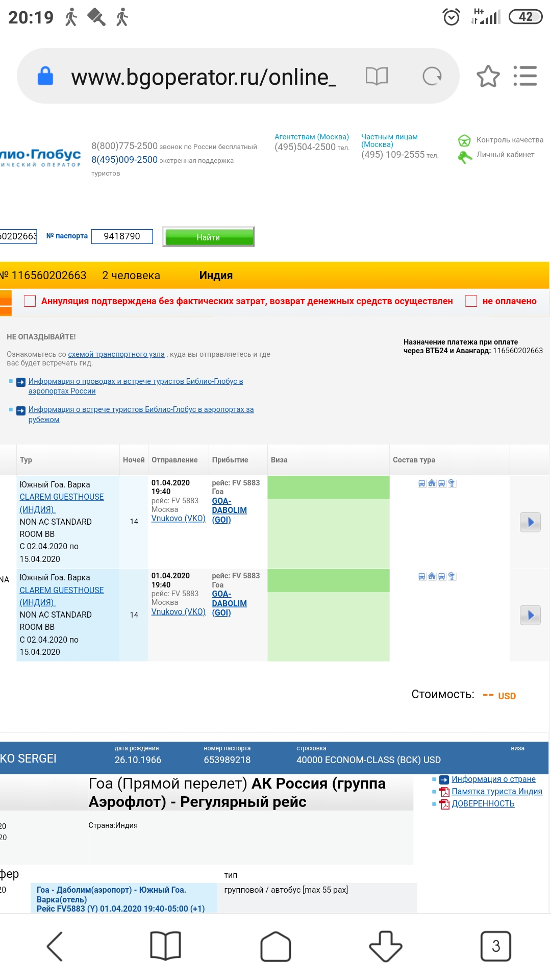Open Vnukovo (VKO) link in first tour row

pyautogui.click(x=179, y=519)
